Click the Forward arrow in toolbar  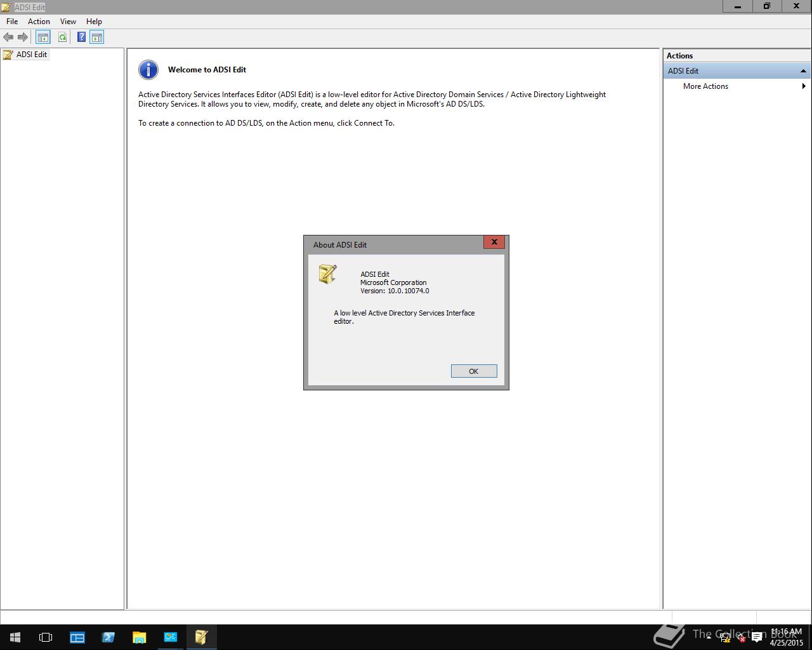coord(23,37)
